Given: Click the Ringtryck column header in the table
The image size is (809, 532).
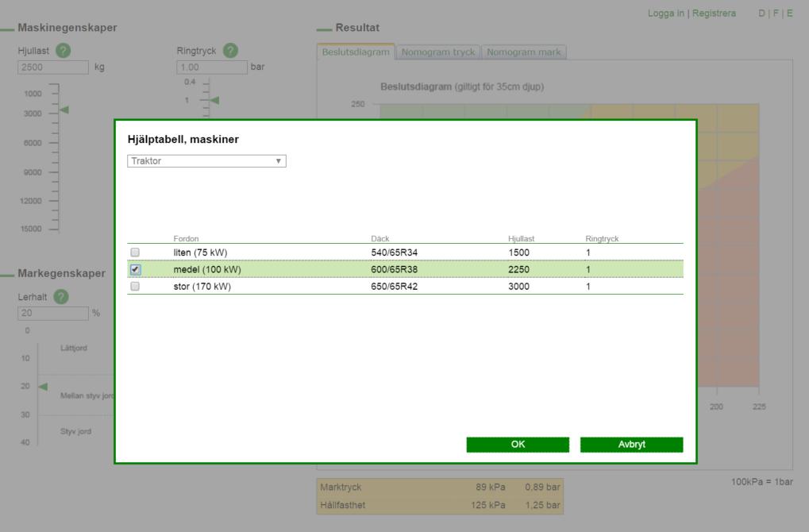Looking at the screenshot, I should [602, 238].
